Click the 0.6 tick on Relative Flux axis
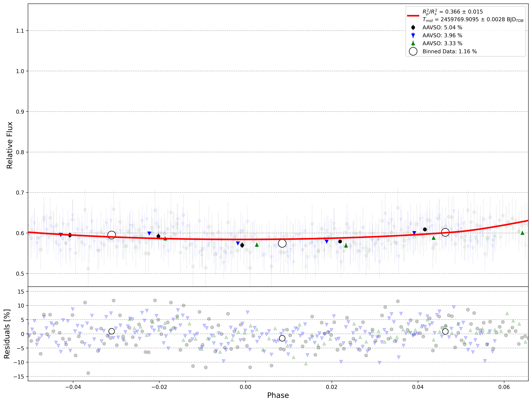532x403 pixels. (20, 233)
